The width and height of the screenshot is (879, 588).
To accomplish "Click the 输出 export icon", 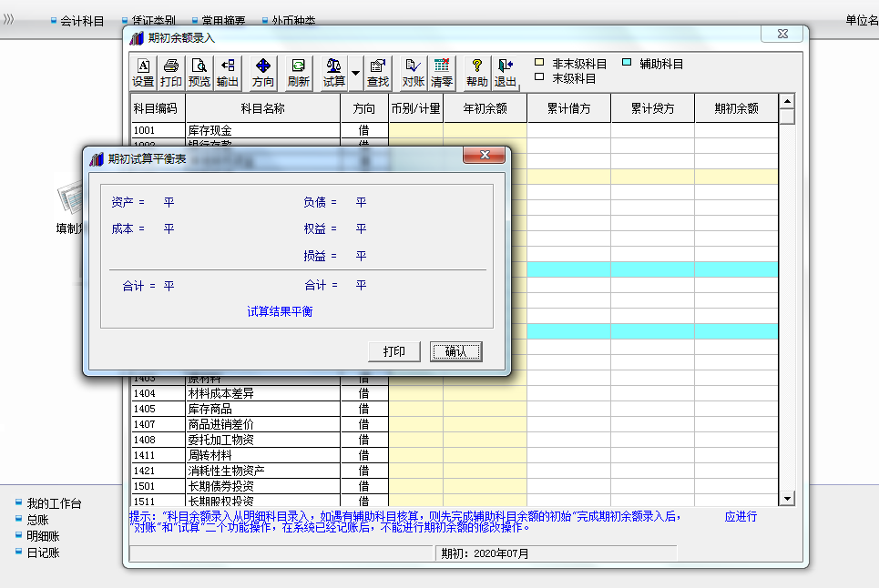I will coord(228,73).
